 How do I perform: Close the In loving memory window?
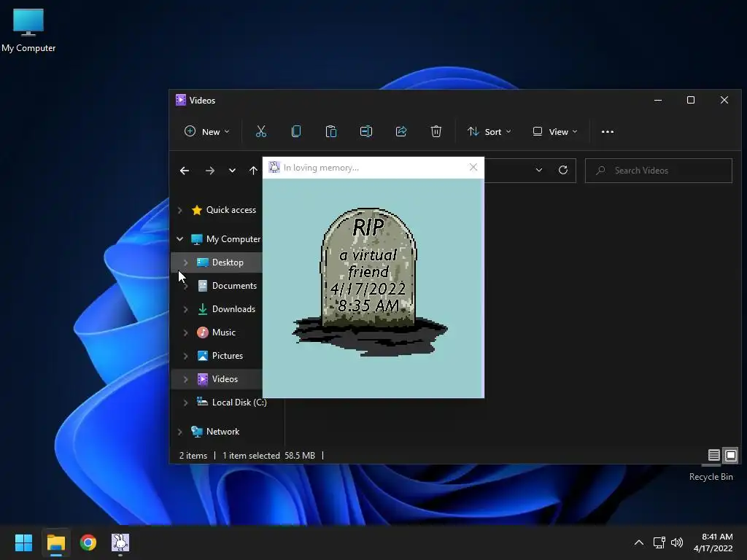click(x=473, y=167)
